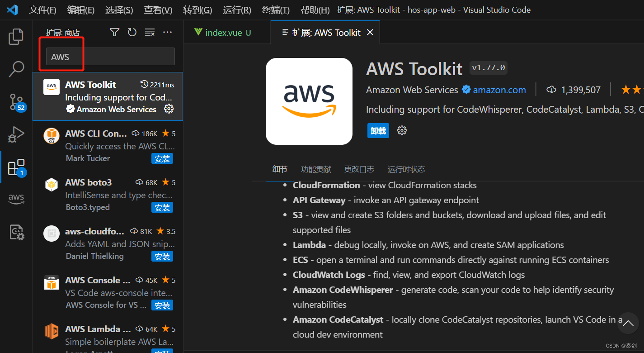Open the AWS view in activity bar
The image size is (644, 353).
click(x=16, y=199)
